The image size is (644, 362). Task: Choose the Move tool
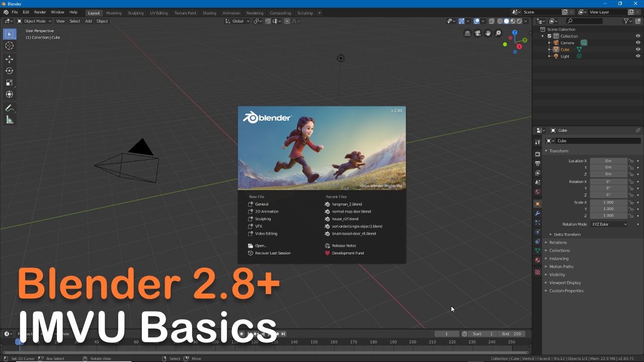(x=10, y=59)
